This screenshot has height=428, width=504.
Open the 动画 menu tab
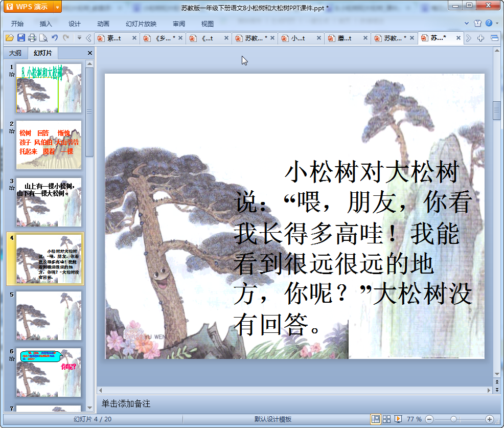tap(103, 24)
